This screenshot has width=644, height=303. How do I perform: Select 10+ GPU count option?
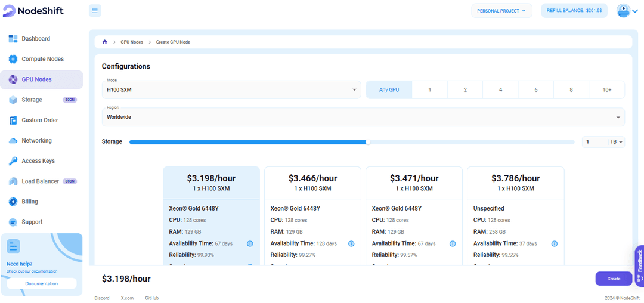(606, 89)
